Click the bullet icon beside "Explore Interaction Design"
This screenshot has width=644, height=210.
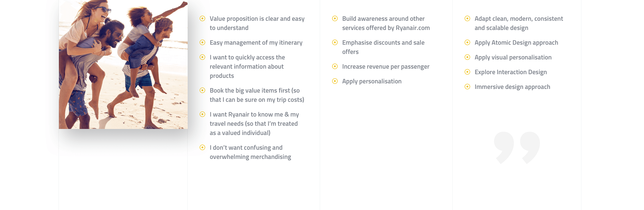click(x=467, y=72)
